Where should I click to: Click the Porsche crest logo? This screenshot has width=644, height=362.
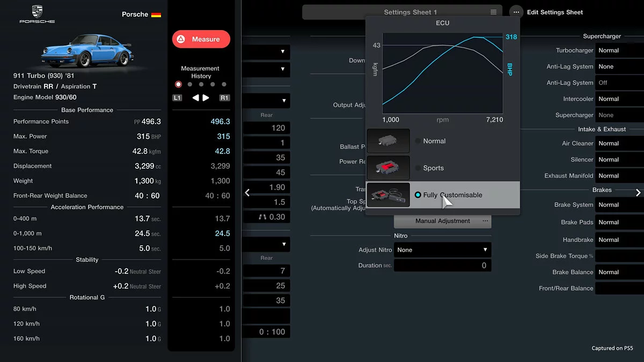(x=37, y=14)
